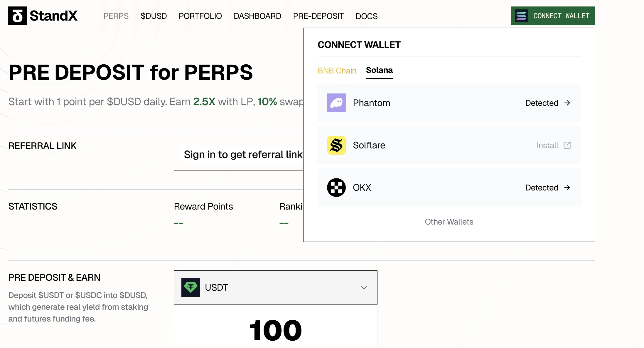Image resolution: width=644 pixels, height=348 pixels.
Task: Click the arrow next to Phantom Detected
Action: pos(568,103)
